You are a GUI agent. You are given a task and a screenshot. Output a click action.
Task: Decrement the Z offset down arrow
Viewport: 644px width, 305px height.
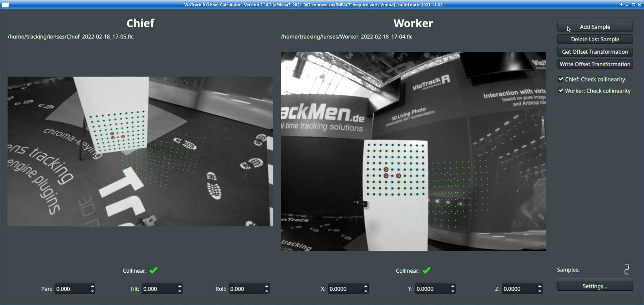540,291
